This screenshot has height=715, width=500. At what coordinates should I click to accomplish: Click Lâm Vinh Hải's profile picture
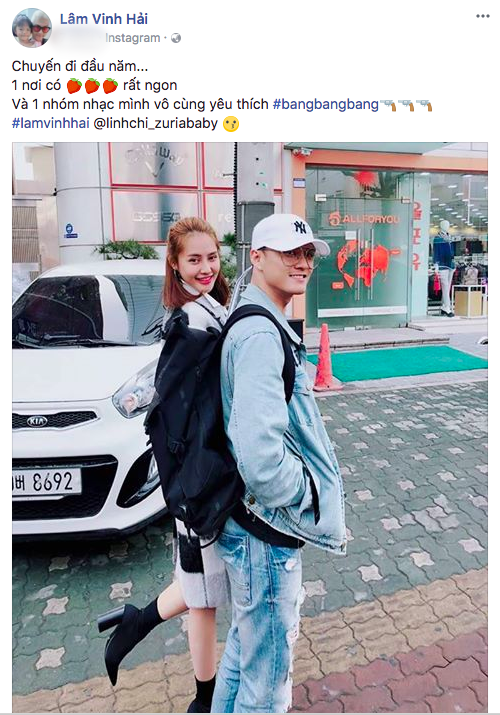pyautogui.click(x=32, y=28)
